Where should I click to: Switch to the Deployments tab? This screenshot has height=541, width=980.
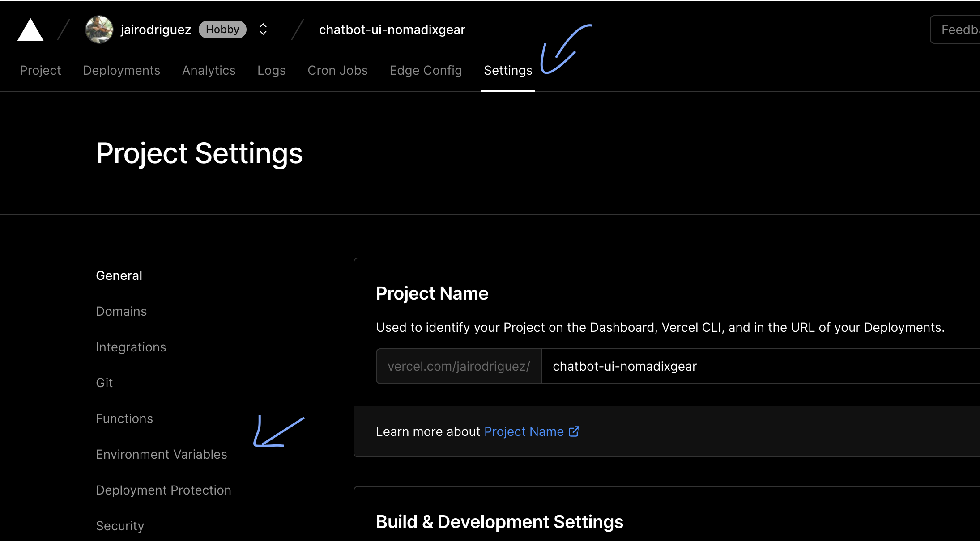[x=121, y=70]
